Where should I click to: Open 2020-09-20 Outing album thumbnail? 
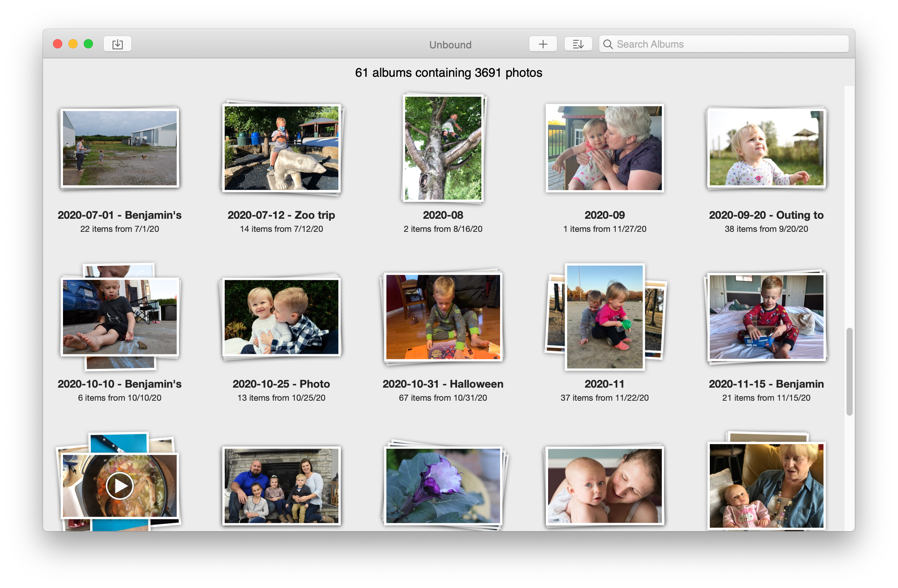[766, 148]
